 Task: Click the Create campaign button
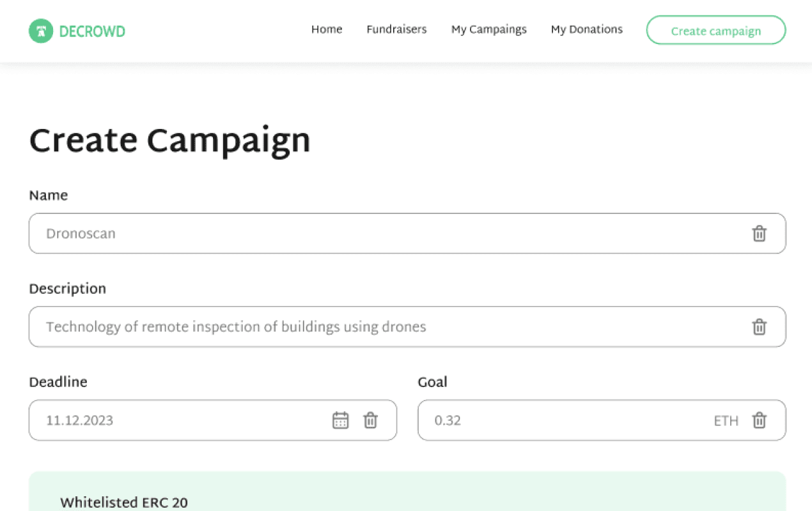tap(715, 30)
